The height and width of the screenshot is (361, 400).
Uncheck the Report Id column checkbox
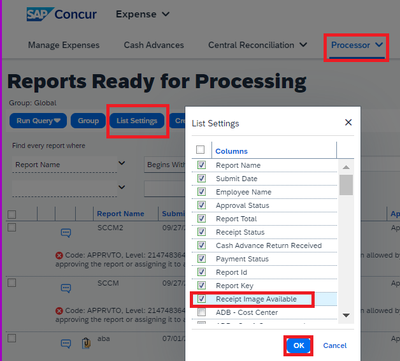(x=201, y=272)
